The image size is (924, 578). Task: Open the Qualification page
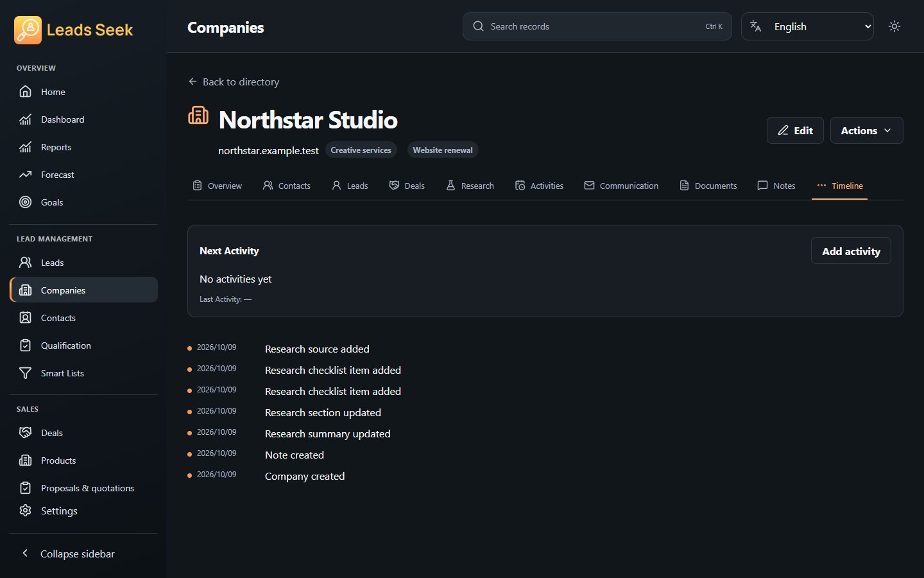[x=83, y=346]
